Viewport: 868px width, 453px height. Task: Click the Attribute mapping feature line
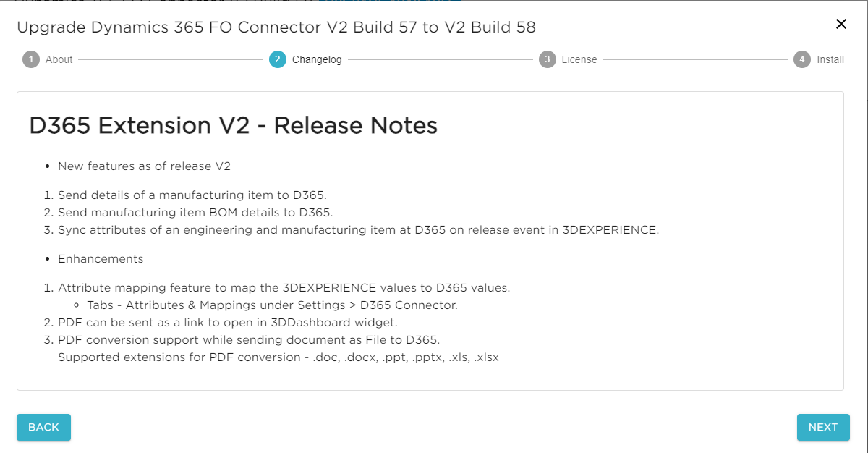click(284, 288)
